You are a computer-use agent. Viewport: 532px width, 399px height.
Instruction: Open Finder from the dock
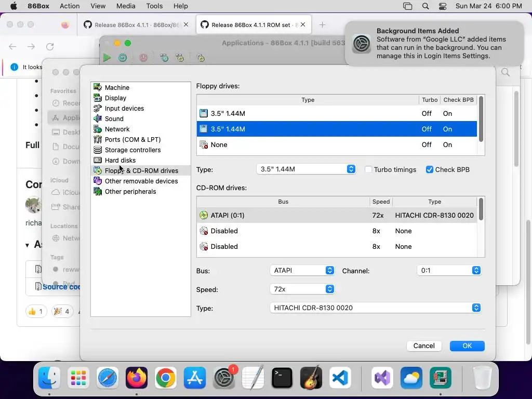pos(49,378)
